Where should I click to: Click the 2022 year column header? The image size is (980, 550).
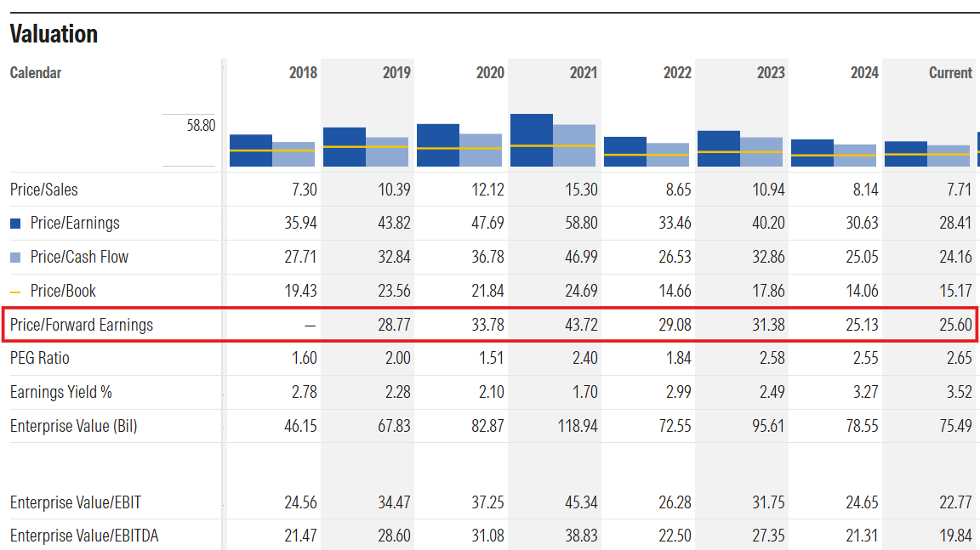pos(677,73)
